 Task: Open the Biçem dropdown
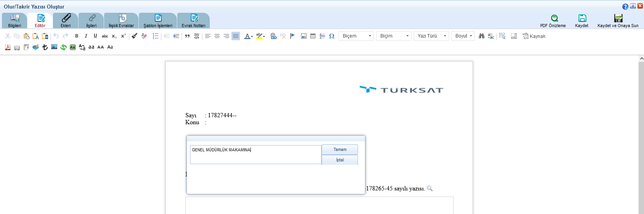pyautogui.click(x=356, y=36)
